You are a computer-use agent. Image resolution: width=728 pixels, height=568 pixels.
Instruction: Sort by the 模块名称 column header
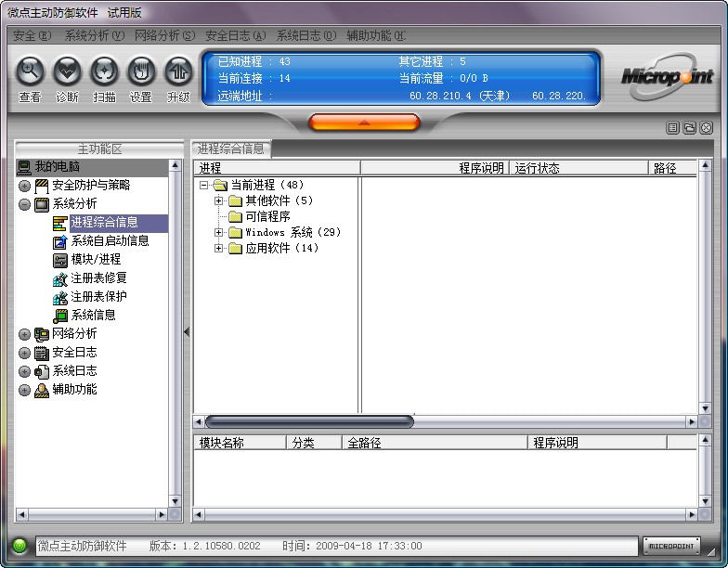point(240,443)
